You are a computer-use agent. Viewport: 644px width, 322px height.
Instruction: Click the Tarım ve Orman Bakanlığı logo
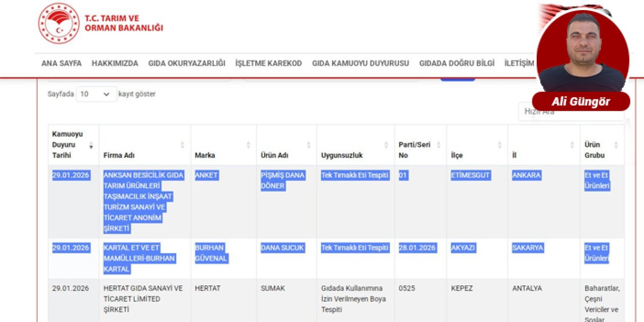[x=59, y=23]
